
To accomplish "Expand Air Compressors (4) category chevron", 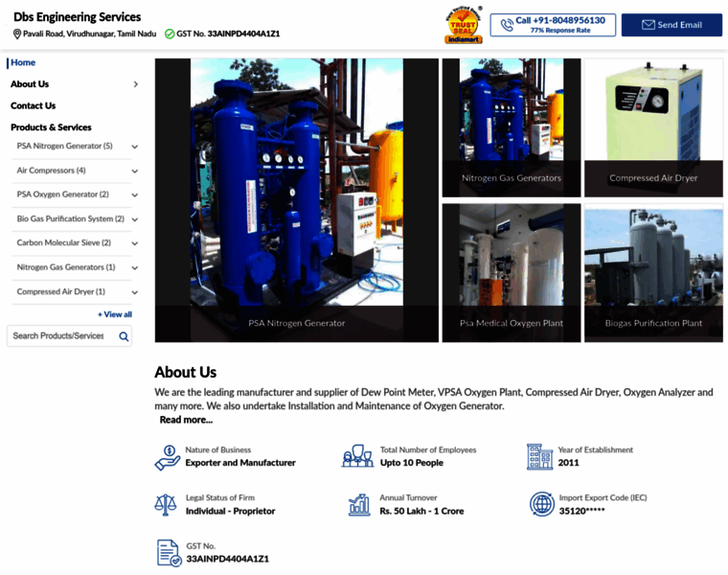I will pyautogui.click(x=135, y=171).
